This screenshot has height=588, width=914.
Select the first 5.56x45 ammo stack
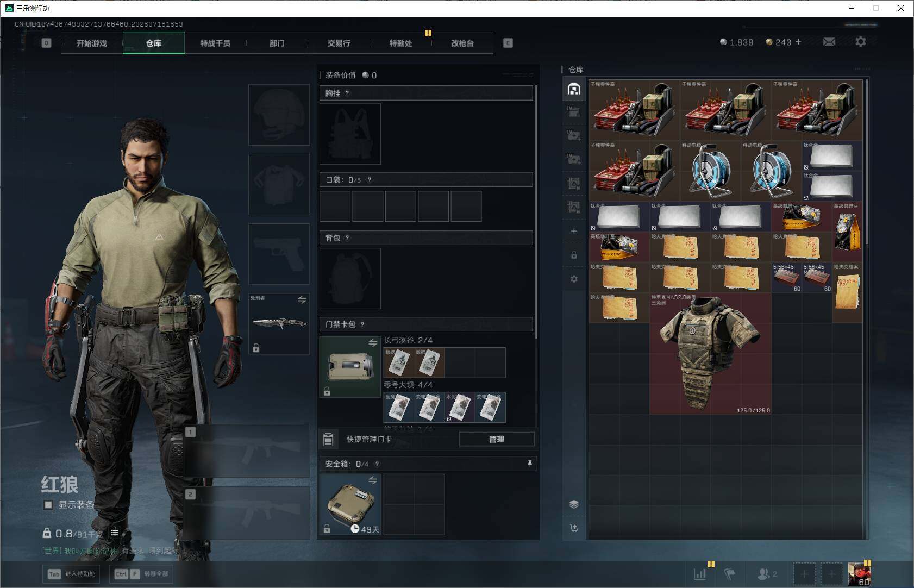[786, 278]
